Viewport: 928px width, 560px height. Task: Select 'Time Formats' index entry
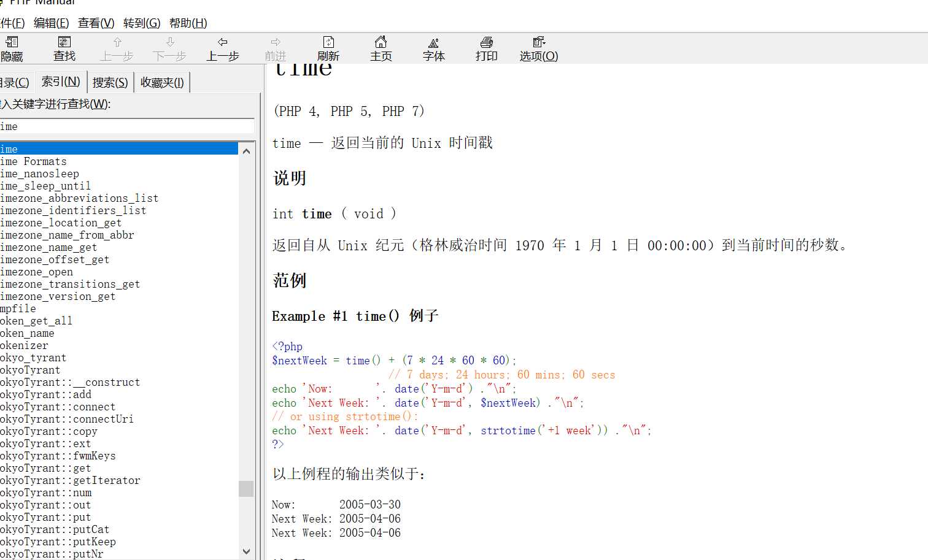[x=33, y=161]
